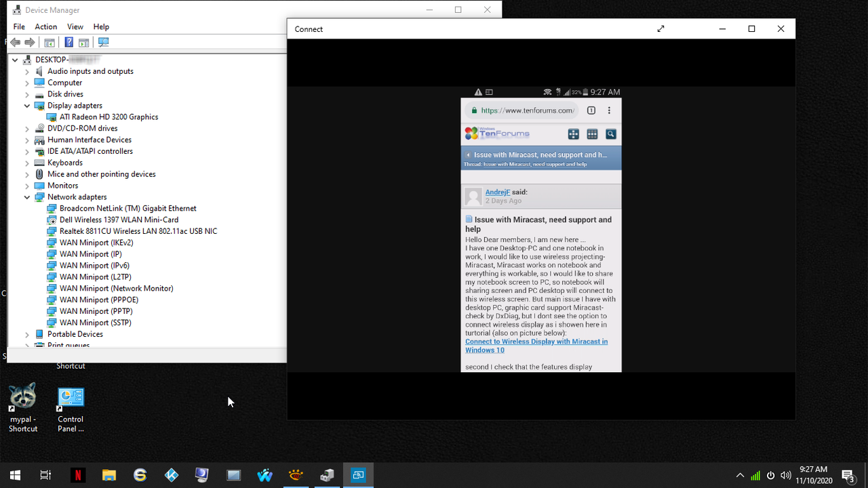Open the three-dot browser menu in Connect
Viewport: 868px width, 488px height.
coord(609,110)
